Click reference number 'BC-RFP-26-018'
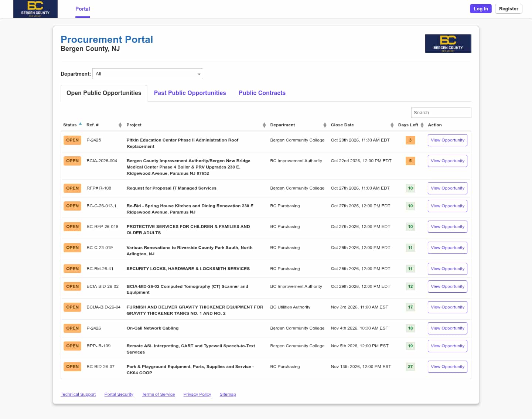Image resolution: width=532 pixels, height=419 pixels. [102, 227]
